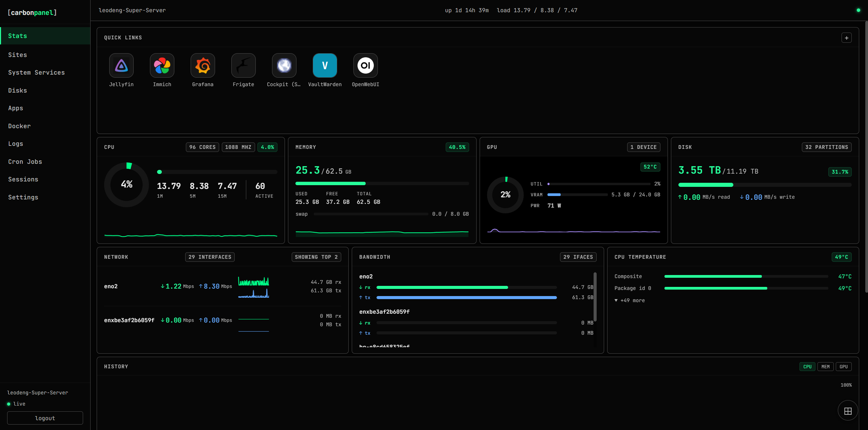The height and width of the screenshot is (430, 868).
Task: Click the memory usage progress bar
Action: point(382,183)
